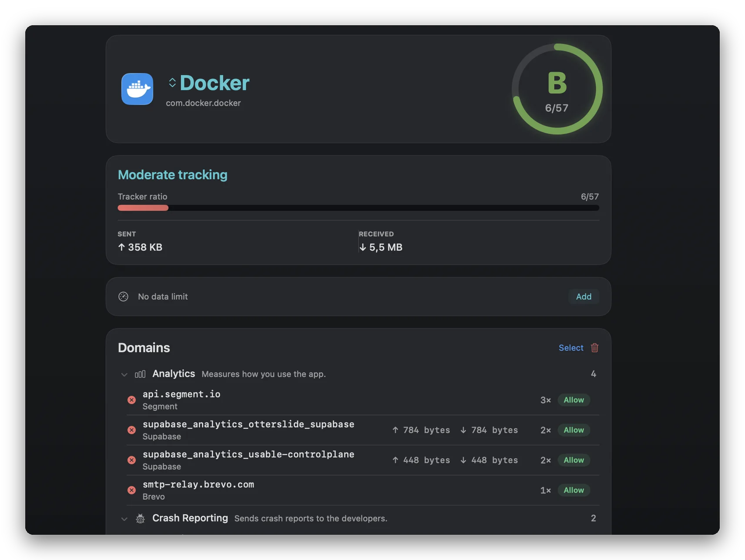Image resolution: width=745 pixels, height=560 pixels.
Task: Click the Crash Reporting count of 2
Action: [594, 518]
